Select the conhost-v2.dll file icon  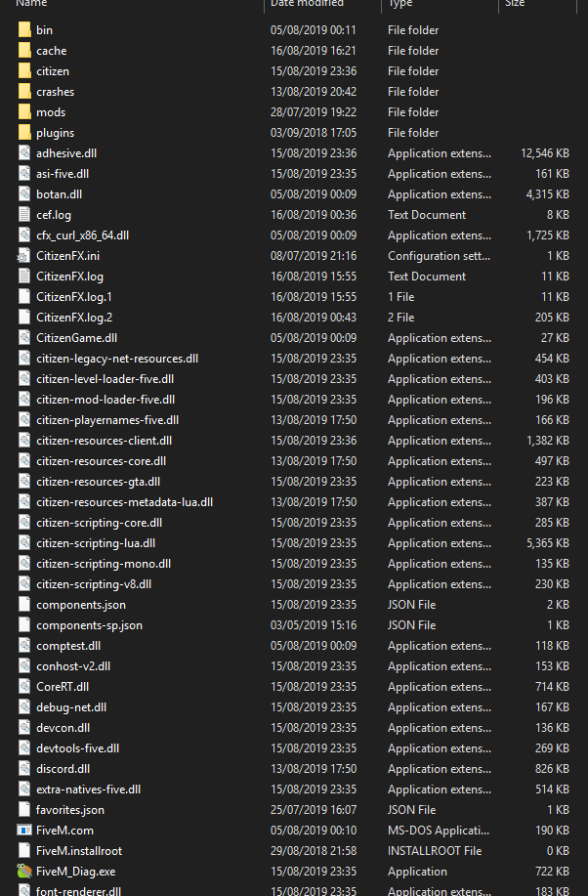coord(24,666)
